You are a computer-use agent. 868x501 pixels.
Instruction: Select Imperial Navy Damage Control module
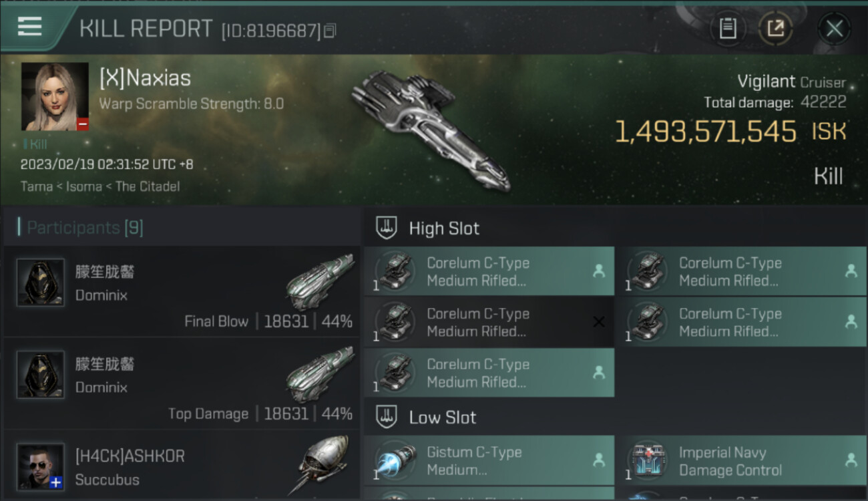(741, 461)
